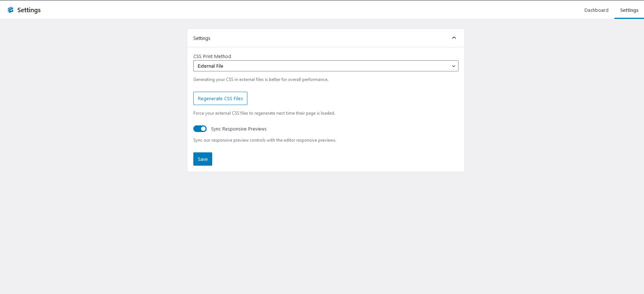The image size is (644, 294).
Task: Switch to the Dashboard tab
Action: [596, 10]
